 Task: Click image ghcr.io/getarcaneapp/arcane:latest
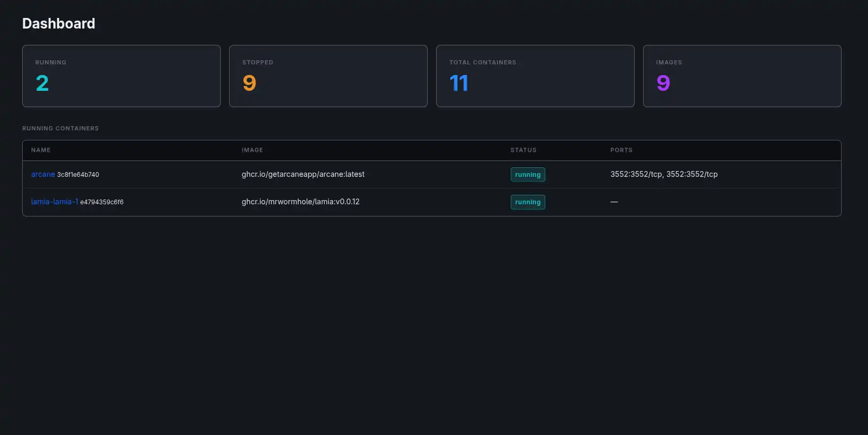pyautogui.click(x=303, y=174)
